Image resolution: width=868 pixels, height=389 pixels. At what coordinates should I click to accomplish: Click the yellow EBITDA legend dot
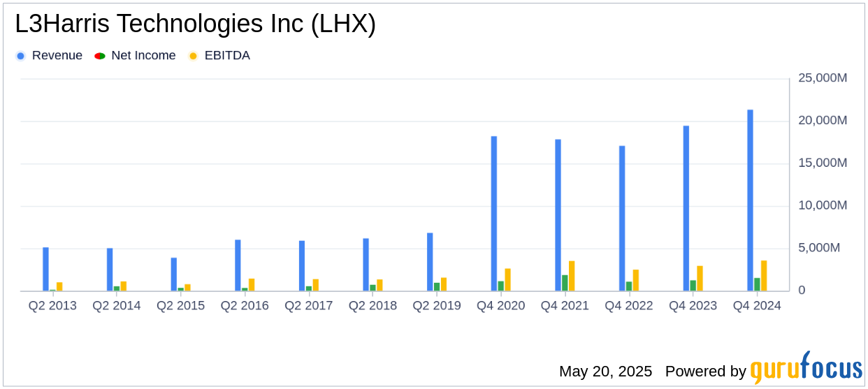coord(193,56)
